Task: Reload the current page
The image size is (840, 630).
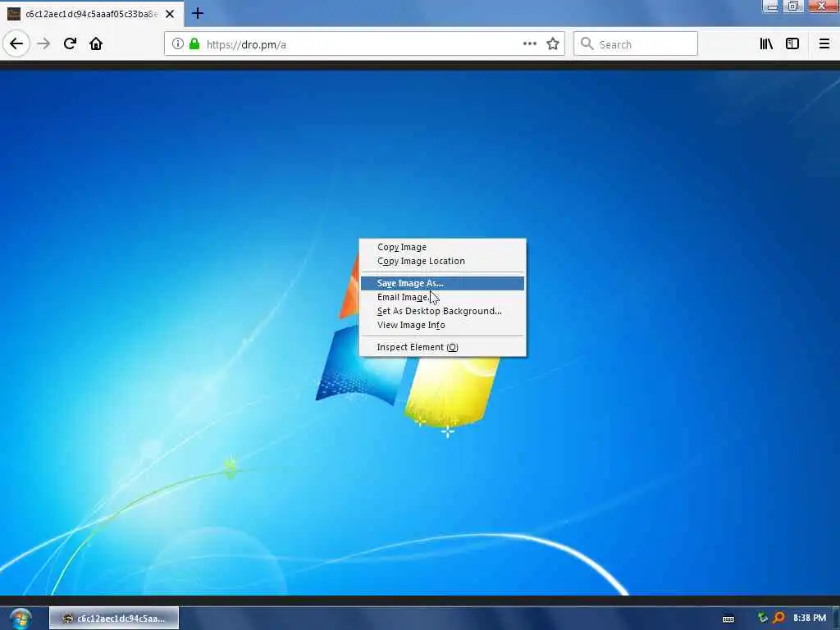Action: [70, 44]
